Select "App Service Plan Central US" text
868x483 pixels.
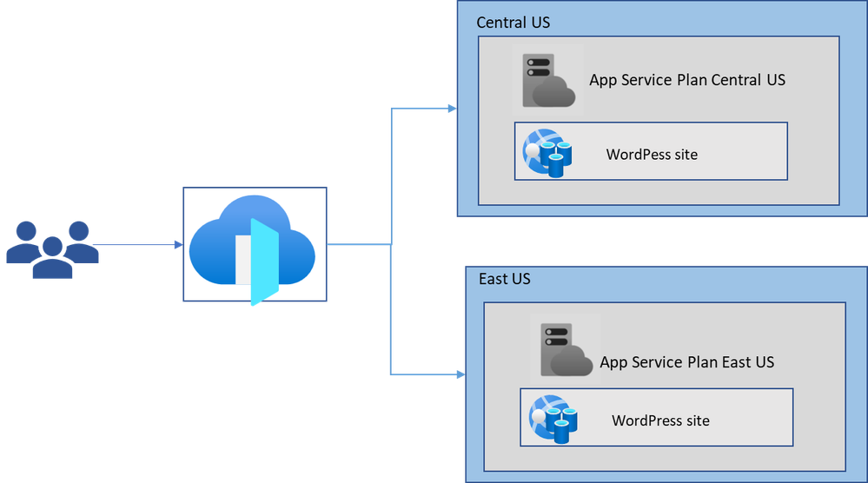tap(687, 80)
